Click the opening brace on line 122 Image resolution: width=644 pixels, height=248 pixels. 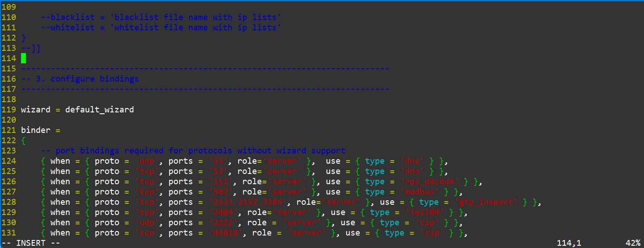click(24, 141)
